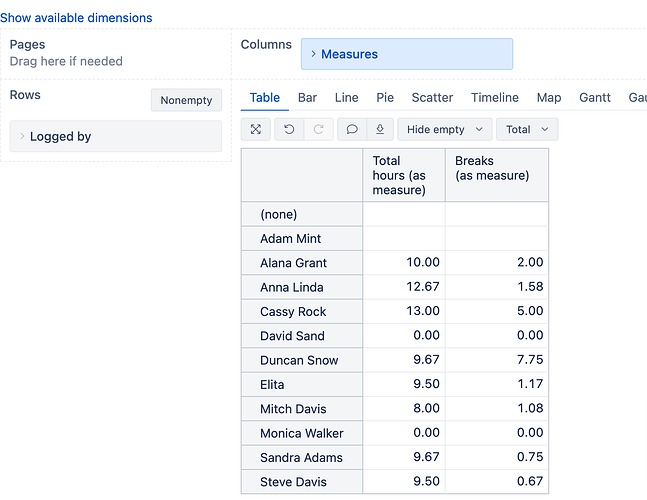Image resolution: width=647 pixels, height=500 pixels.
Task: Select the Sandra Adams row
Action: pos(302,458)
